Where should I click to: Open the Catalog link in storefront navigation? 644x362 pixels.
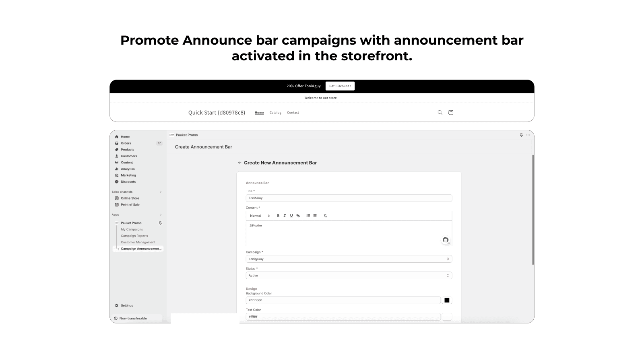click(x=275, y=113)
